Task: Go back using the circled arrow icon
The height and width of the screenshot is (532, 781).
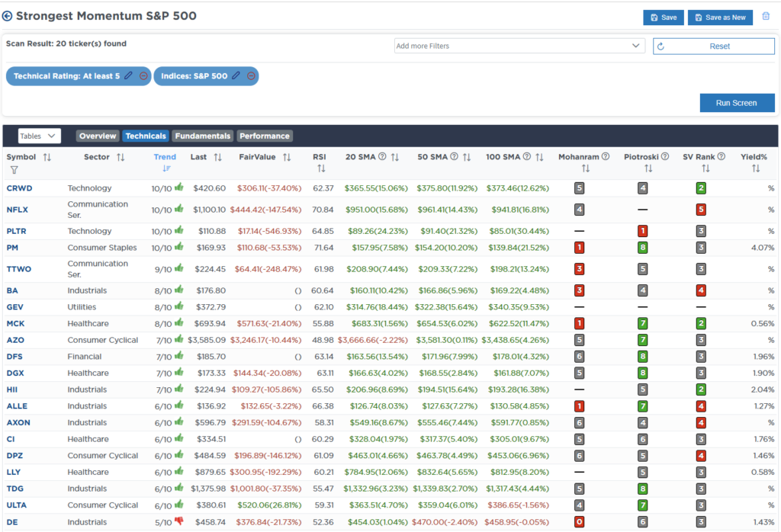Action: click(7, 16)
